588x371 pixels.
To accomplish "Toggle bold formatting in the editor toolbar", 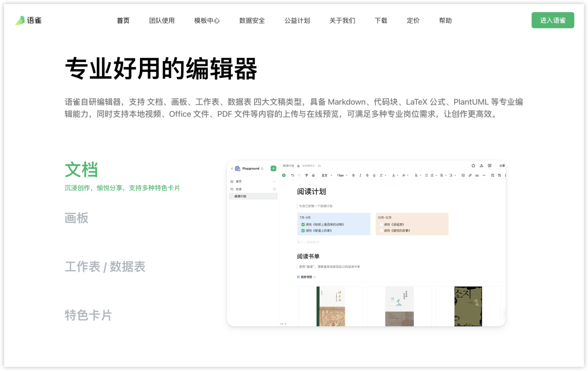I will click(x=353, y=175).
